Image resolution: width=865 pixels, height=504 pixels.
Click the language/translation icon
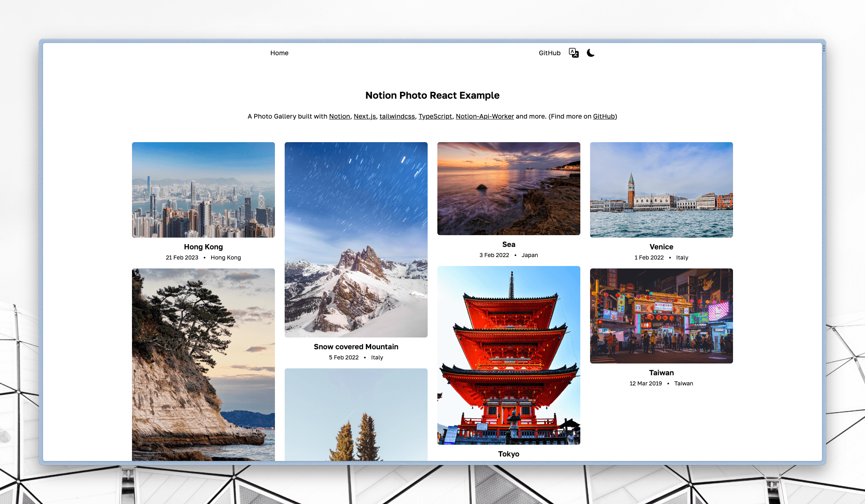574,53
